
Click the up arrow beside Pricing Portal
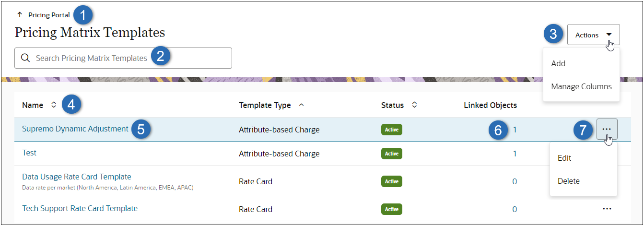pos(20,15)
